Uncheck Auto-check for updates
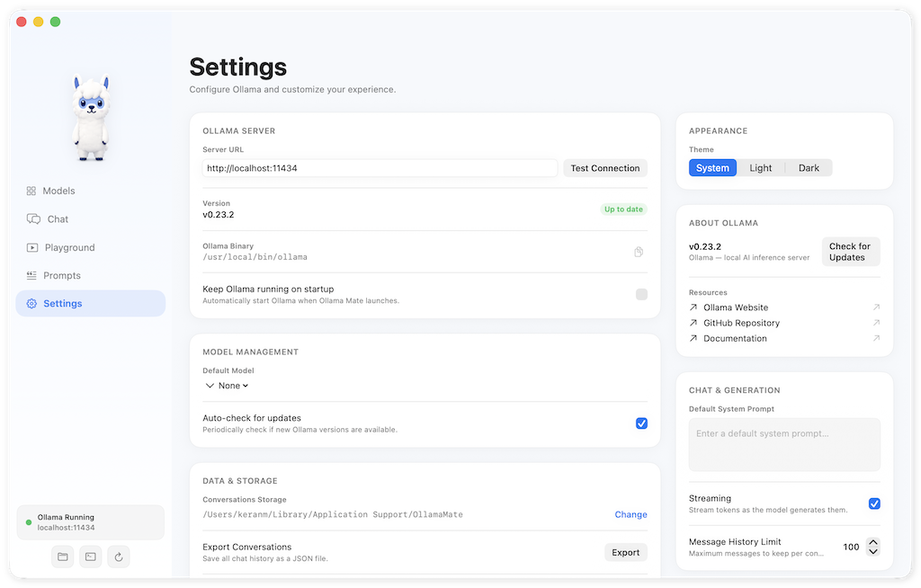 641,423
